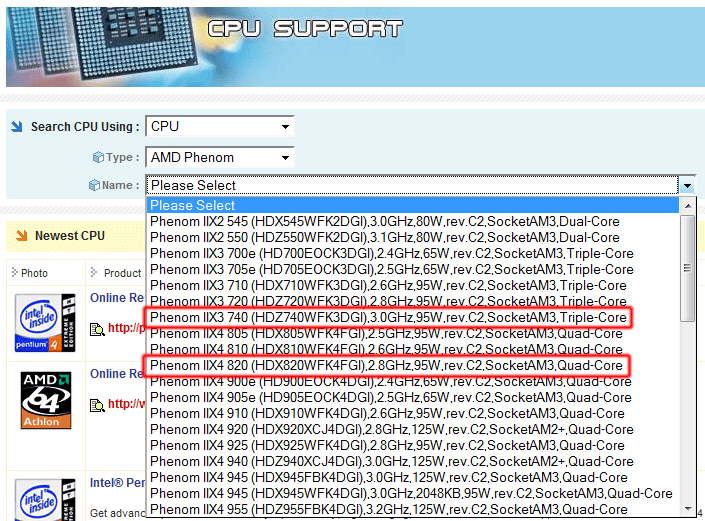The height and width of the screenshot is (521, 705).
Task: Click the orange arrow by Newest CPU
Action: pyautogui.click(x=22, y=236)
